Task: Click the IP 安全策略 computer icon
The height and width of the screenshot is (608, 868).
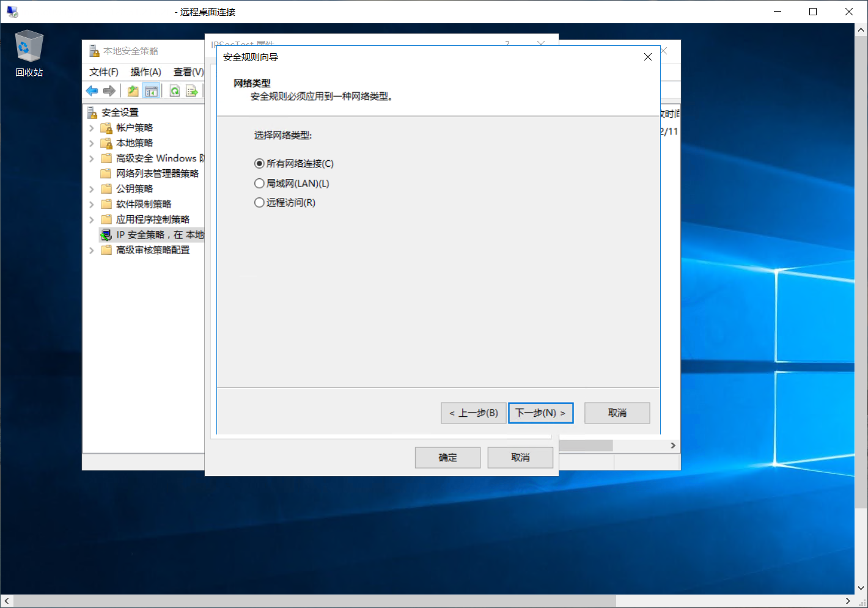Action: click(x=106, y=235)
